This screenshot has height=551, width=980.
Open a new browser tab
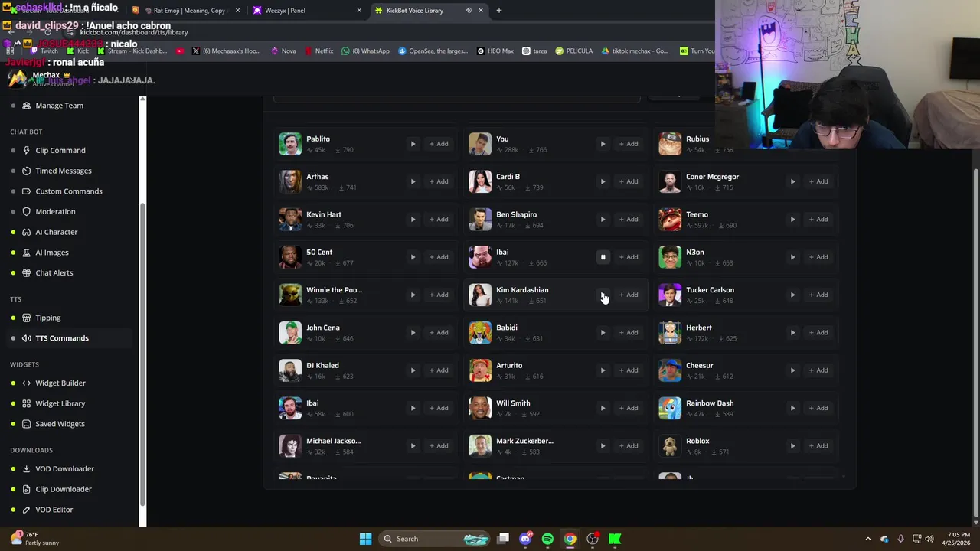pos(498,11)
